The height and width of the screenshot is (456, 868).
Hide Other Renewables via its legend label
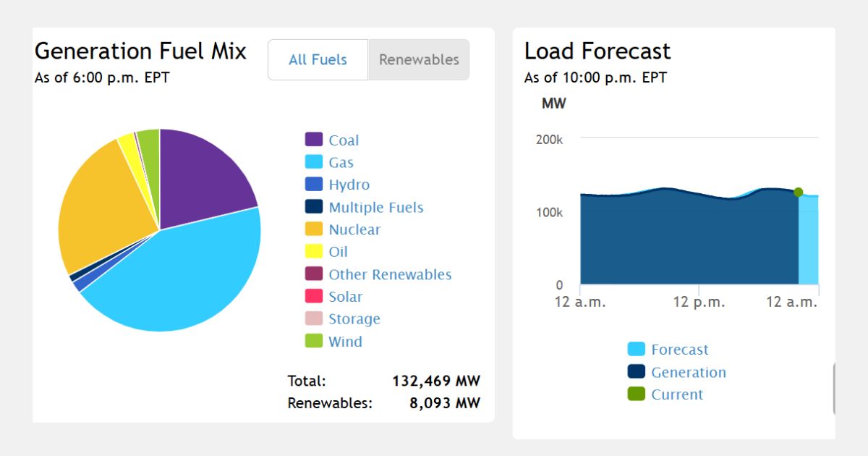[x=390, y=274]
